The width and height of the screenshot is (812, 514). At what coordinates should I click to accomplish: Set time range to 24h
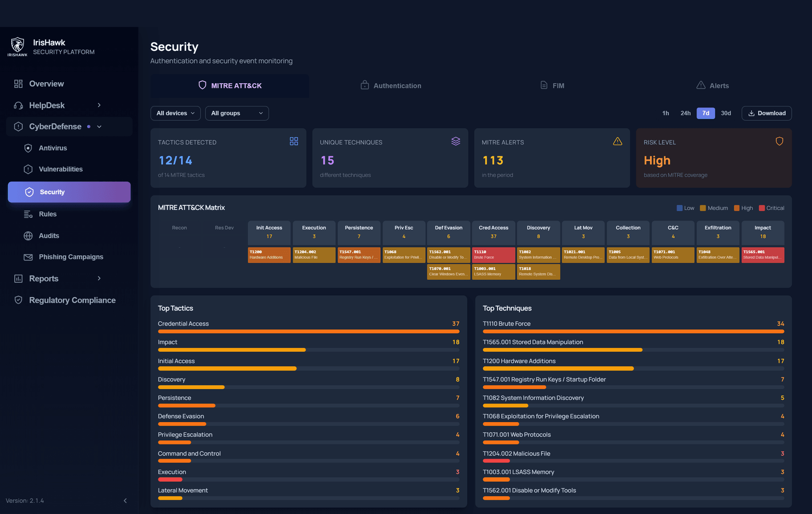(x=686, y=113)
